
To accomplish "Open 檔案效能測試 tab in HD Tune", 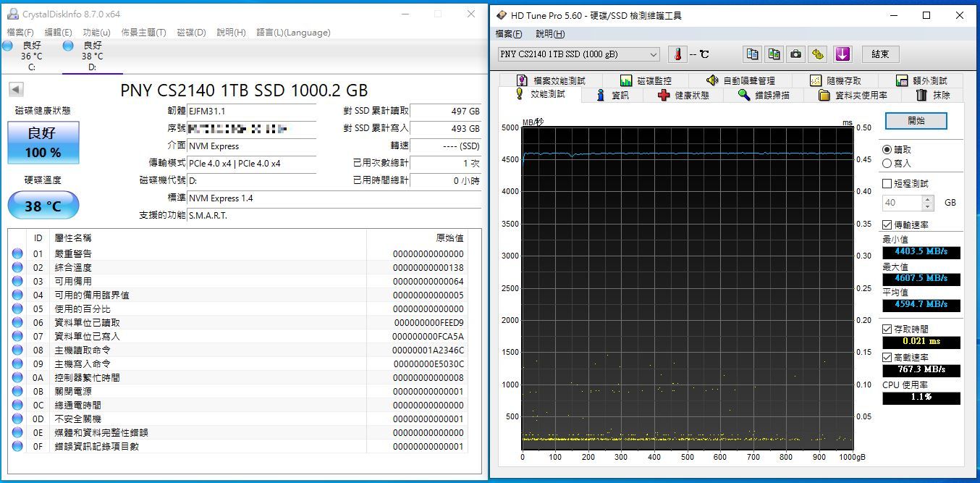I will coord(551,80).
